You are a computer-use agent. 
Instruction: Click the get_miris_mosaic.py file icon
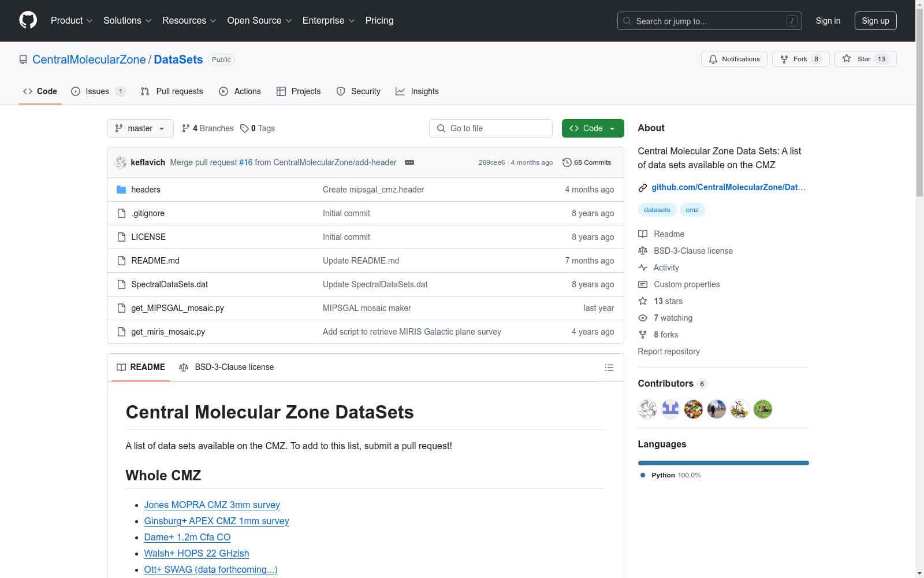click(x=121, y=332)
